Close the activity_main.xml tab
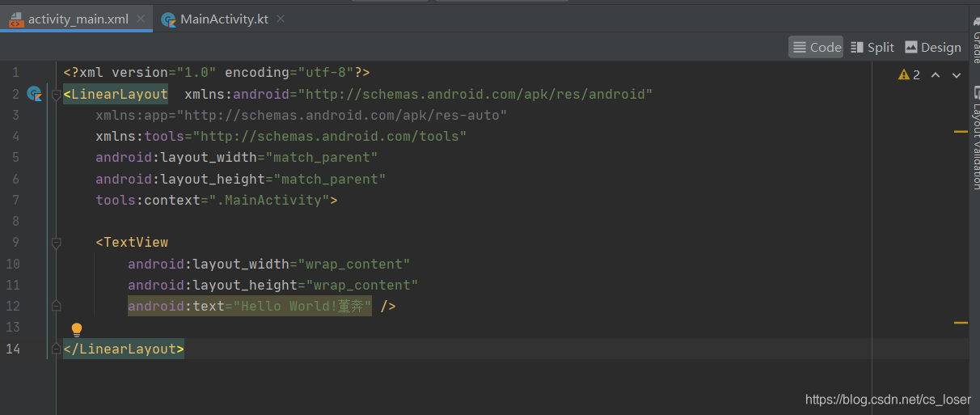The height and width of the screenshot is (415, 980). (x=141, y=19)
